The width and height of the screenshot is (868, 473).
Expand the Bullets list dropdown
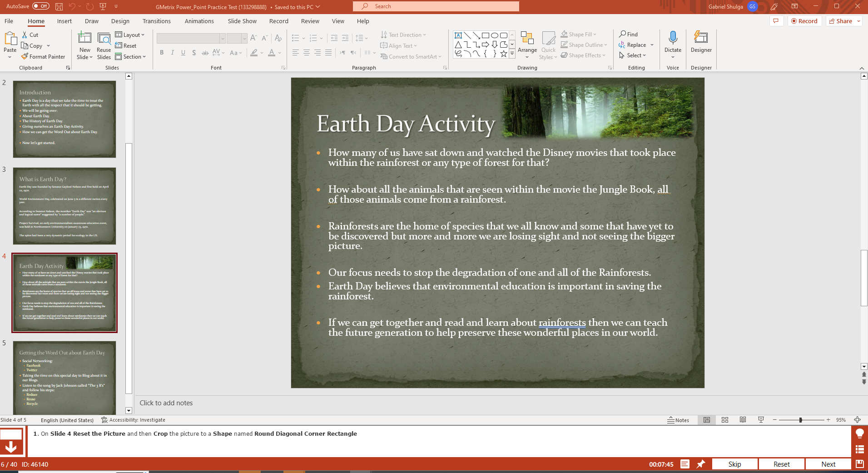[304, 38]
